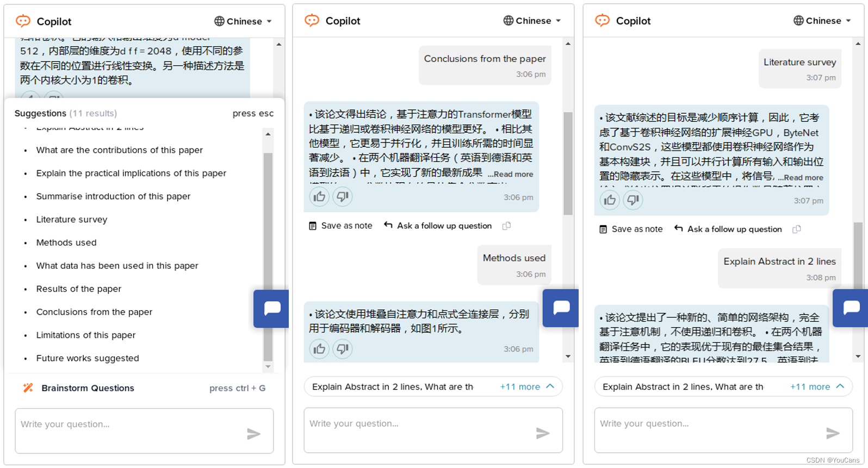Open blue chat bubble button in middle panel
Image resolution: width=868 pixels, height=468 pixels.
[x=561, y=308]
